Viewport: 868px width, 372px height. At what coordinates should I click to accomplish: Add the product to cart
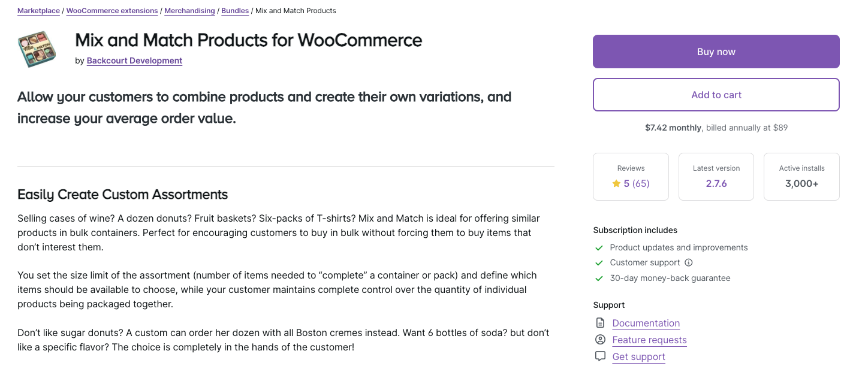716,95
